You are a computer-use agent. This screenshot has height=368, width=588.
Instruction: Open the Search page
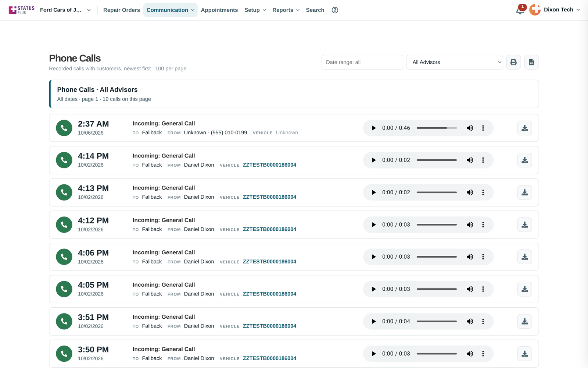315,10
